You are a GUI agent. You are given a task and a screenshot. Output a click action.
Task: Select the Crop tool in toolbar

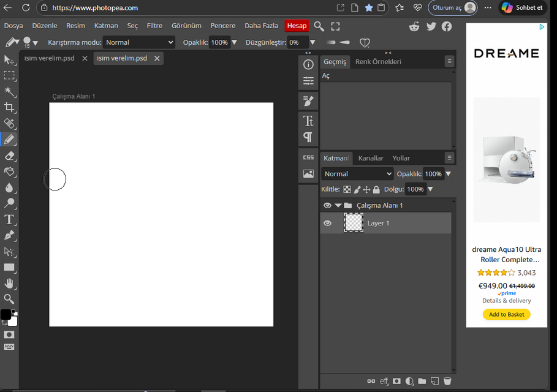click(9, 108)
